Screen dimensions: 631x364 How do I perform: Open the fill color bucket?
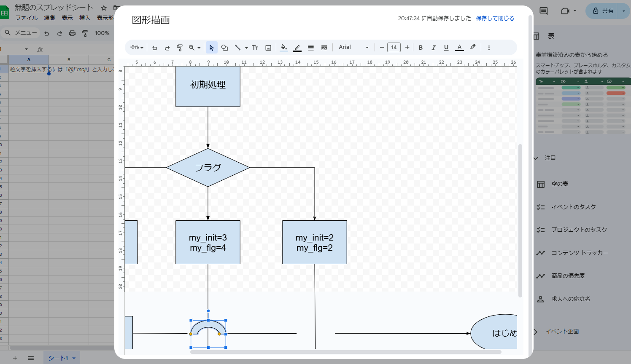pyautogui.click(x=284, y=48)
